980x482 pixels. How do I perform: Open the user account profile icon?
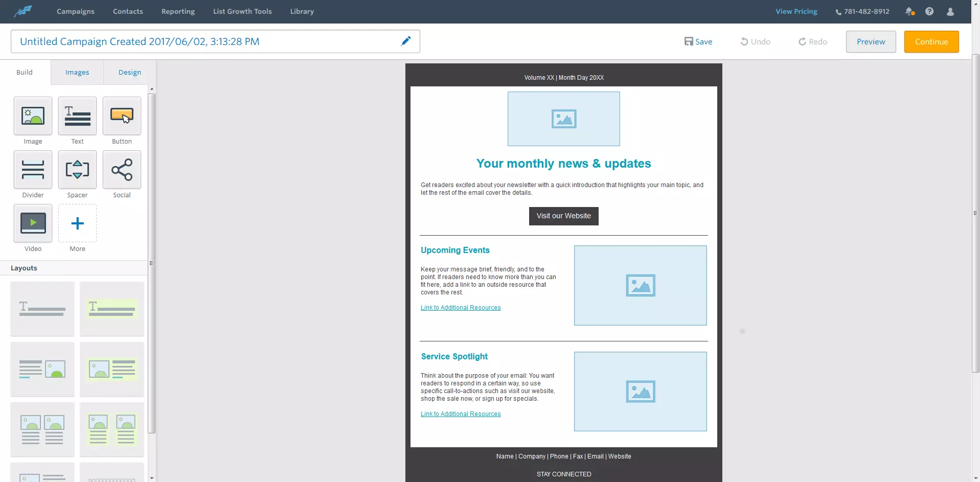tap(950, 11)
